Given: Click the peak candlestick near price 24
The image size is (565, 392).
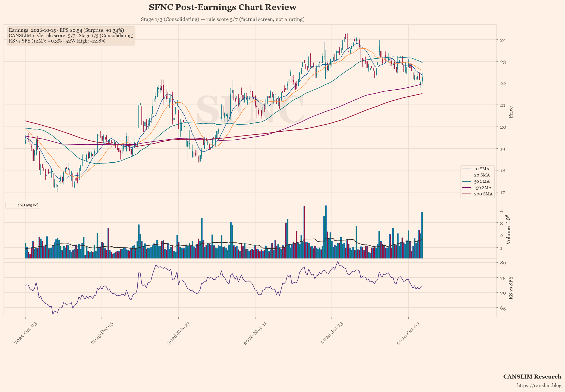Looking at the screenshot, I should [347, 41].
